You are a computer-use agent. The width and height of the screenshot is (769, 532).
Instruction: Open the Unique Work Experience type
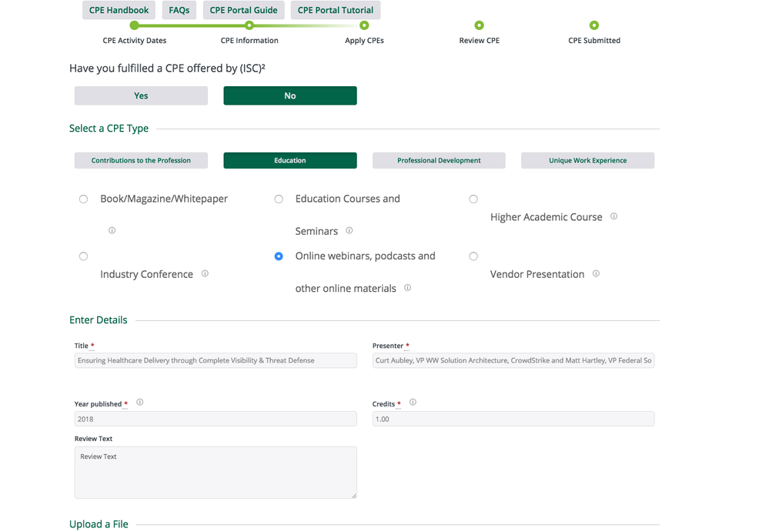(587, 160)
